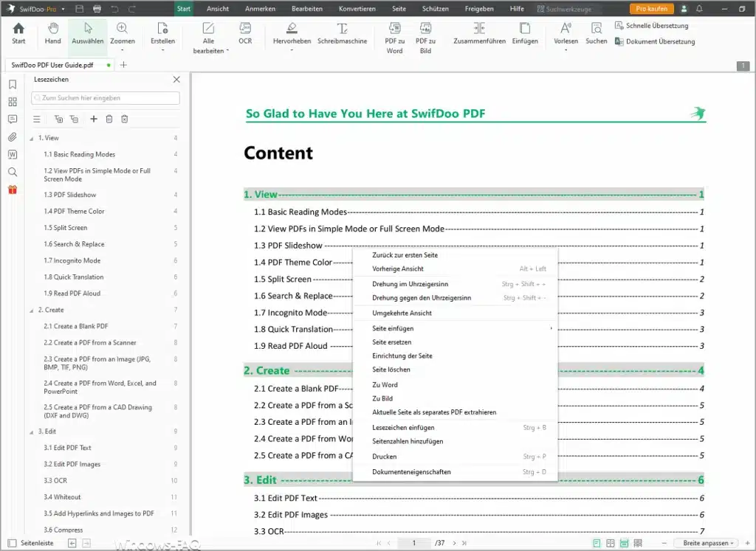Open the Schützen ribbon tab

pyautogui.click(x=435, y=9)
